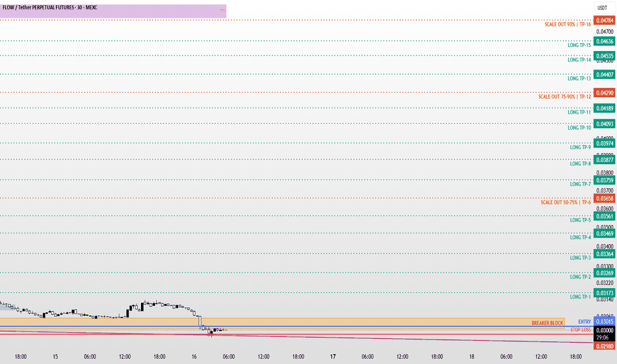The width and height of the screenshot is (617, 364).
Task: Click the LONG TP-13 line label
Action: 579,78
